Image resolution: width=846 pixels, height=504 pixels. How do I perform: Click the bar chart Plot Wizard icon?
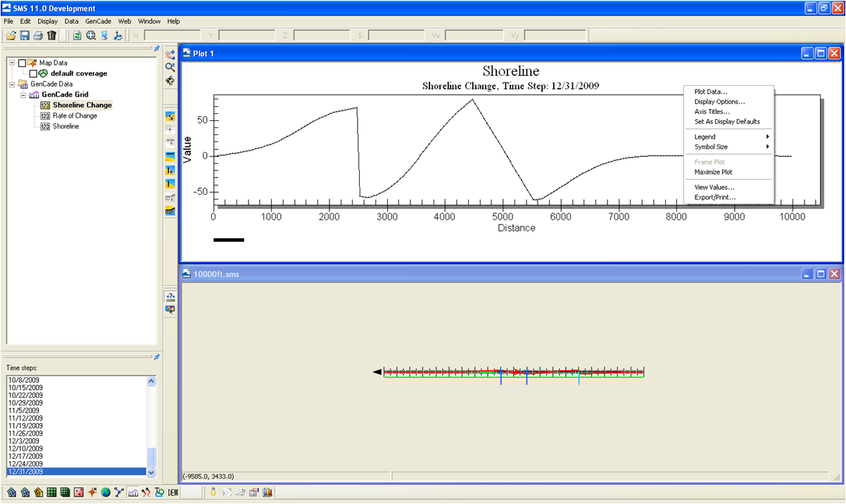point(267,492)
